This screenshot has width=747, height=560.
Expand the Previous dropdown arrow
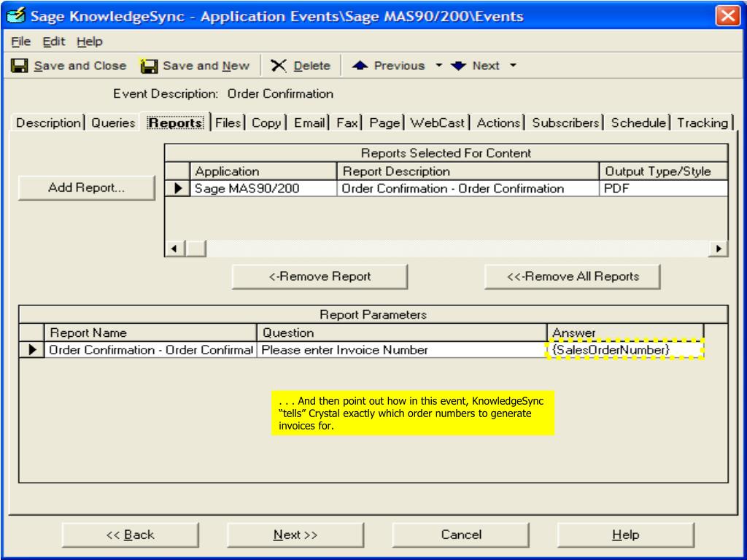pyautogui.click(x=438, y=65)
